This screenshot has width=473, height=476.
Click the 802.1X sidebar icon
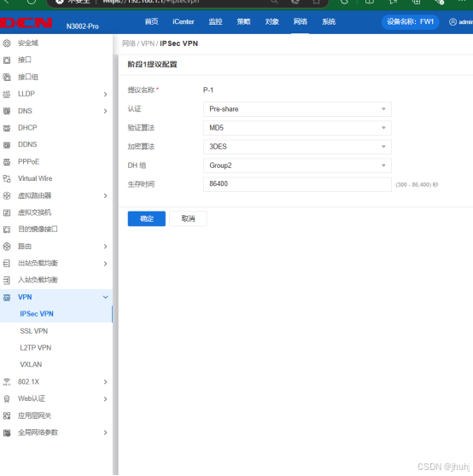(x=7, y=382)
